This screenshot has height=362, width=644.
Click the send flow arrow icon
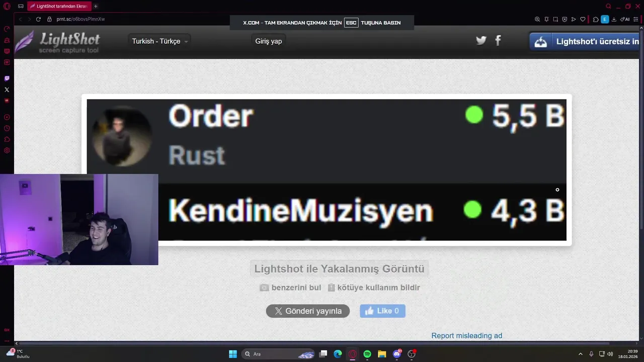(x=574, y=19)
